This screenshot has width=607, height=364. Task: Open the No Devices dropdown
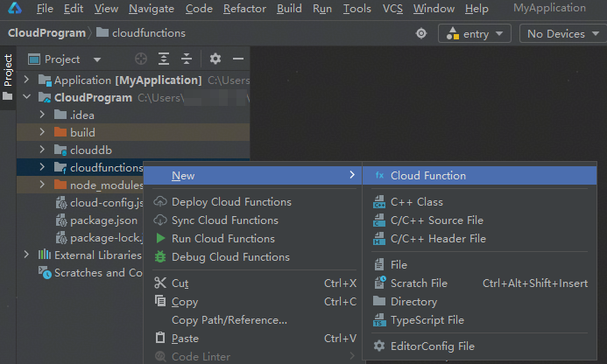coord(561,33)
